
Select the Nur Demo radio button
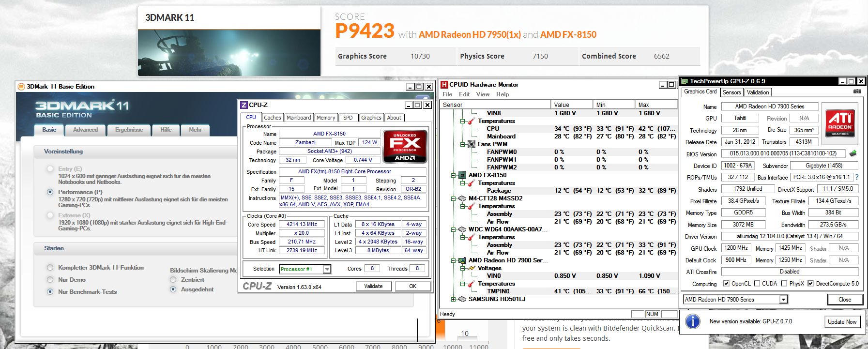(50, 280)
